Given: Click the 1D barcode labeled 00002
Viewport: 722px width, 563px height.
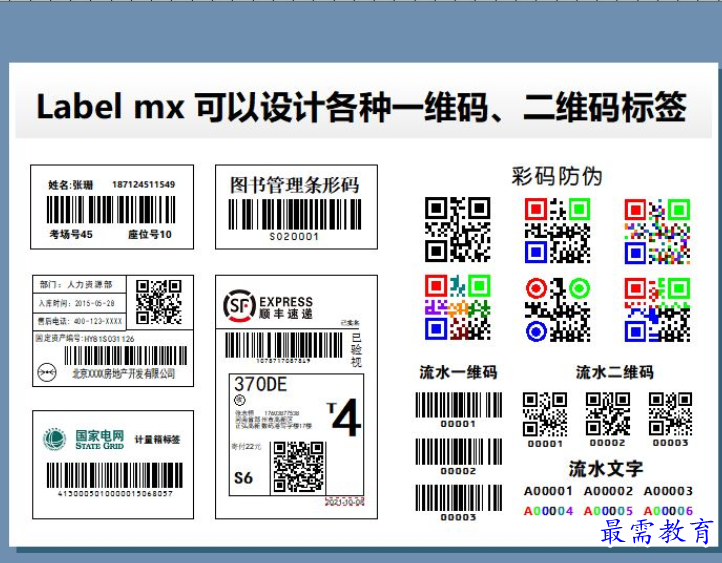Looking at the screenshot, I should (x=459, y=452).
